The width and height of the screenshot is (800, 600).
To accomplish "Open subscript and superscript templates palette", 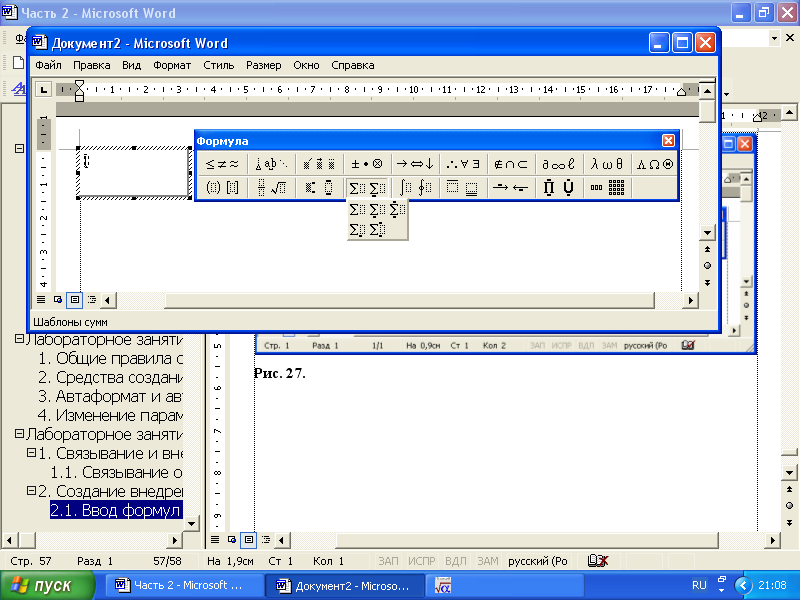I will pos(319,187).
